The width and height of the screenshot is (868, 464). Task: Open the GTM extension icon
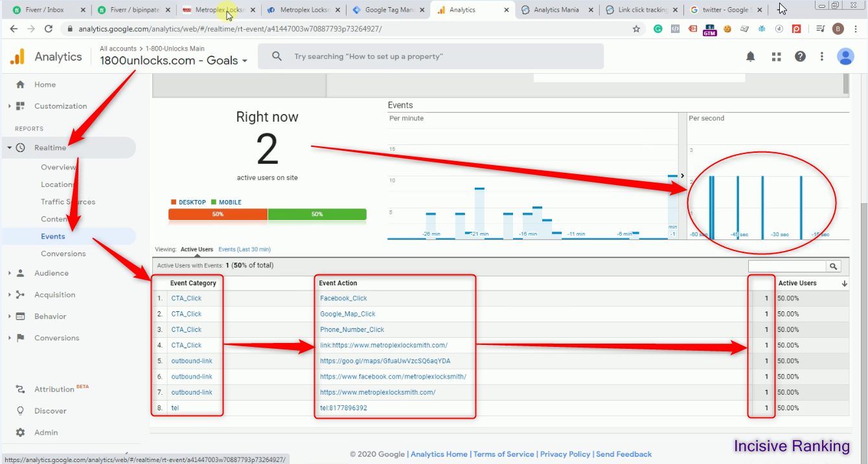[710, 30]
